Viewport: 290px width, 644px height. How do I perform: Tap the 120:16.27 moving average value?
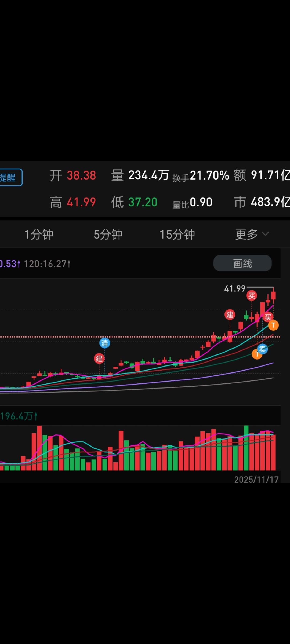click(47, 264)
